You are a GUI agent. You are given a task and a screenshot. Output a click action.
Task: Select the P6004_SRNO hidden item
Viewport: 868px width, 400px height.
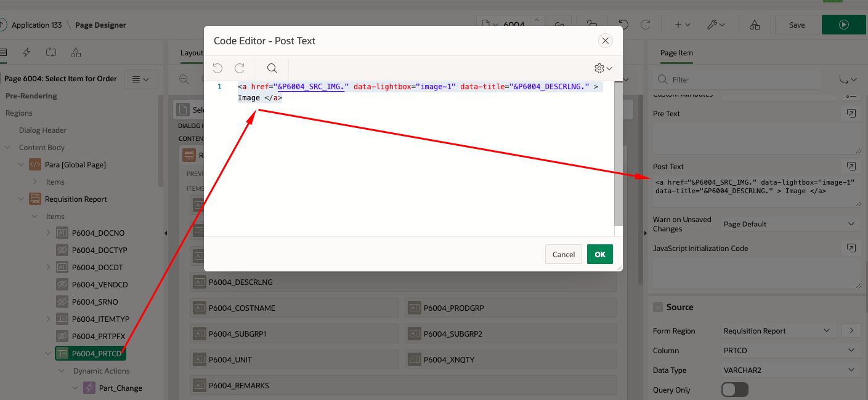pos(87,302)
